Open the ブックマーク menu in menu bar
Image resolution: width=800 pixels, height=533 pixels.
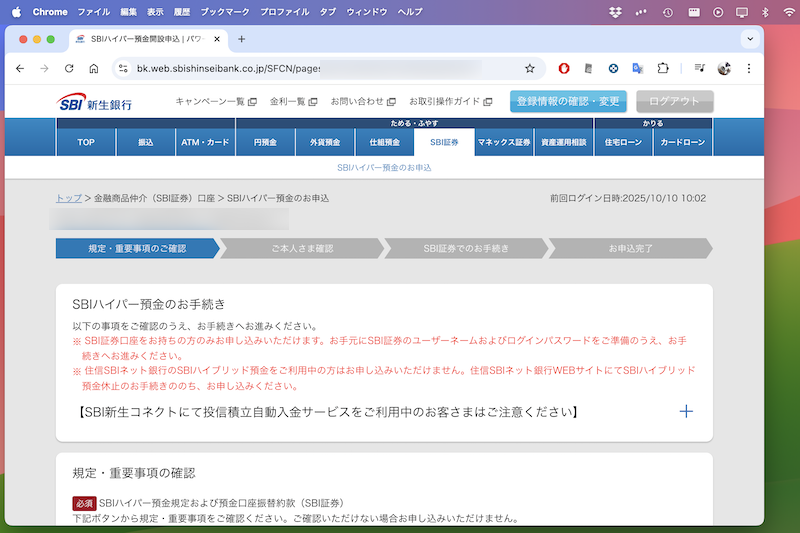click(x=224, y=12)
